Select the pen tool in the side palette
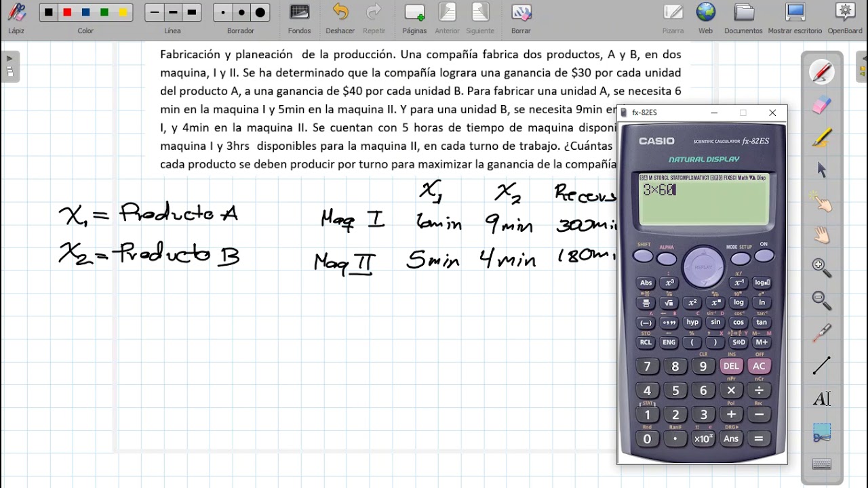 tap(822, 71)
